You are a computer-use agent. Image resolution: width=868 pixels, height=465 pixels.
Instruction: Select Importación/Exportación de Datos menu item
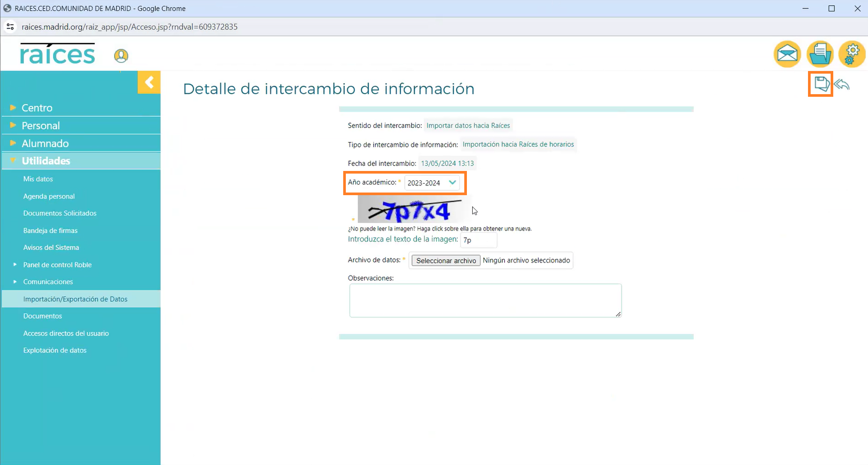pos(81,299)
